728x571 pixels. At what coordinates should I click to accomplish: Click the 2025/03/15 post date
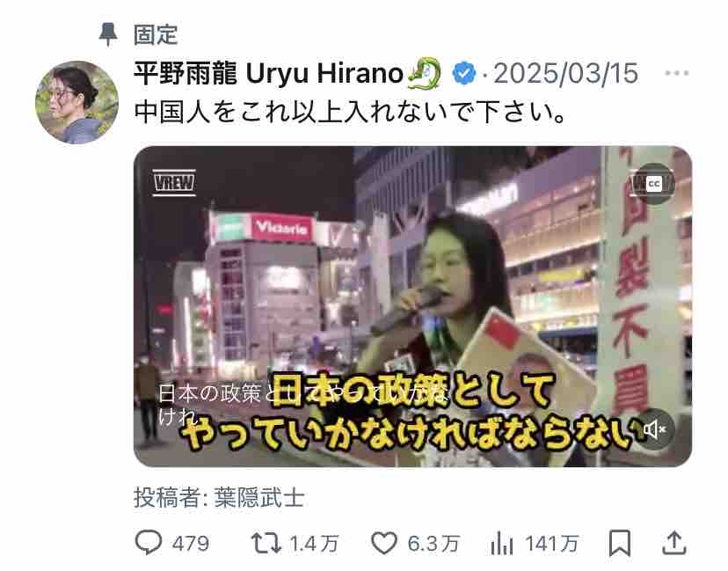tap(565, 73)
